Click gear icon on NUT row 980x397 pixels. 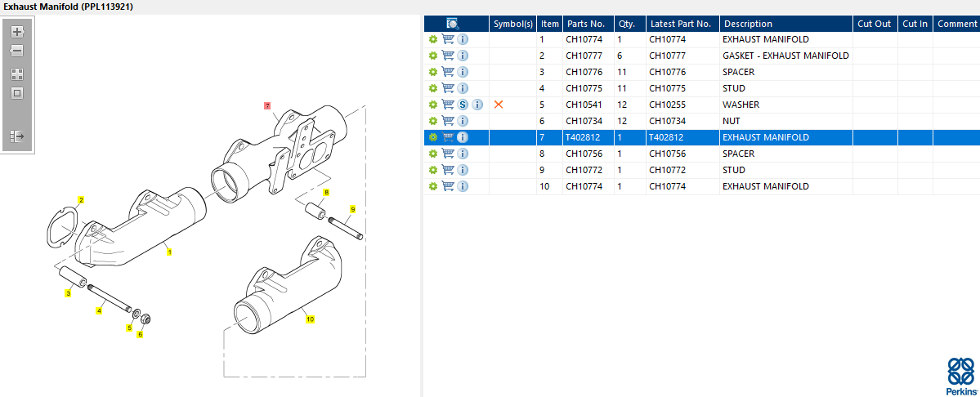[x=433, y=120]
